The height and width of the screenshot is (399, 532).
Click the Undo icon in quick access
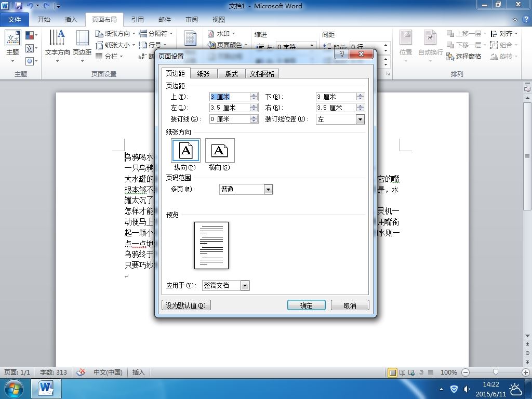pos(30,5)
